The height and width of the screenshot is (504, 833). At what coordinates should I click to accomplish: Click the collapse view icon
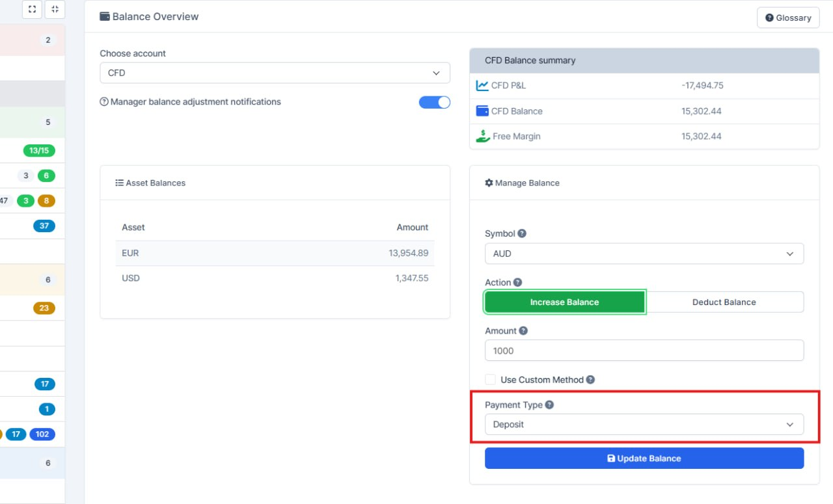tap(55, 9)
